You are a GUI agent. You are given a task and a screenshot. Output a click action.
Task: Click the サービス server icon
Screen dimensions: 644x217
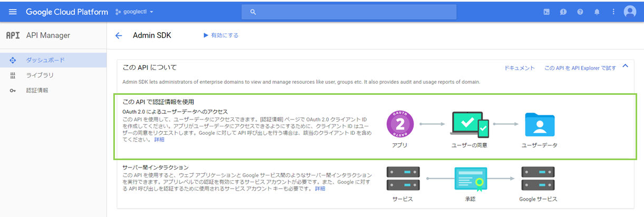[x=403, y=179]
